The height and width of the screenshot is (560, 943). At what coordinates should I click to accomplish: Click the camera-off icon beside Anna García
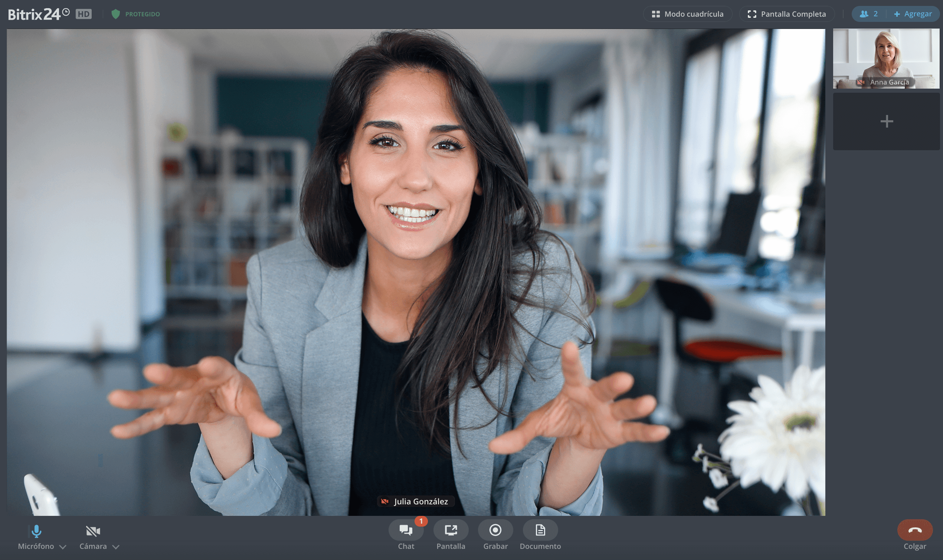pyautogui.click(x=861, y=82)
